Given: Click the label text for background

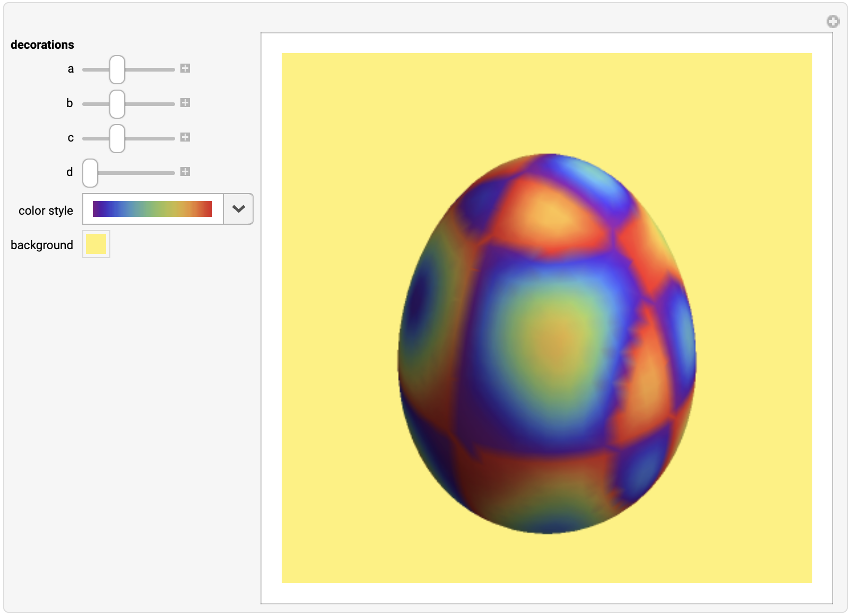Looking at the screenshot, I should pyautogui.click(x=42, y=244).
